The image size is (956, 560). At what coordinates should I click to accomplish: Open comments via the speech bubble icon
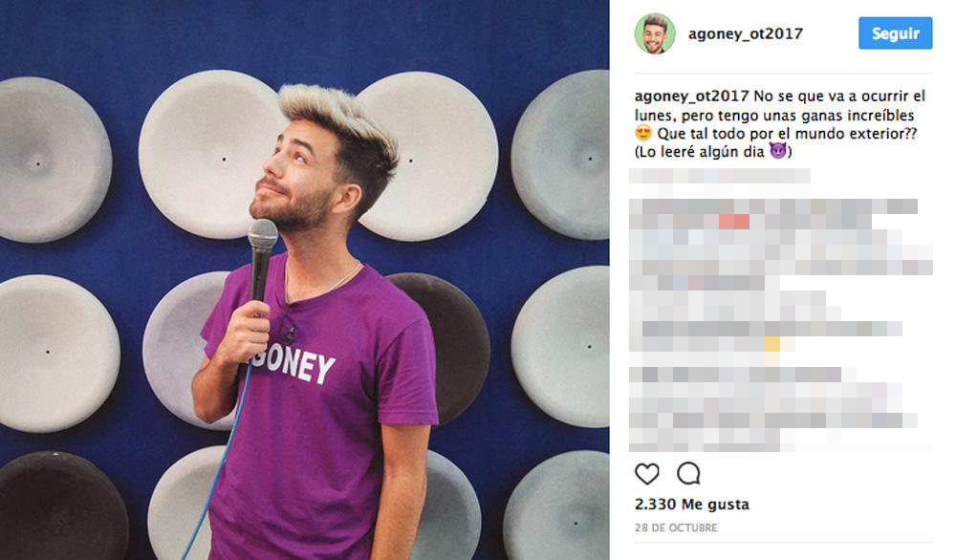(x=688, y=473)
